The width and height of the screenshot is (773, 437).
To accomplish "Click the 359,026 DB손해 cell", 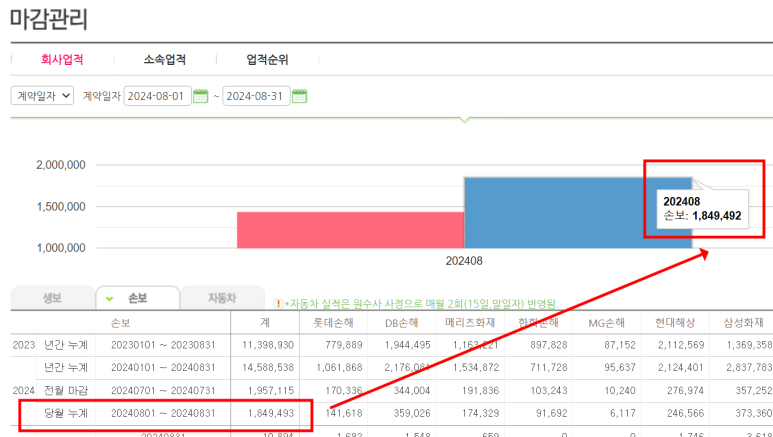I will click(x=412, y=413).
